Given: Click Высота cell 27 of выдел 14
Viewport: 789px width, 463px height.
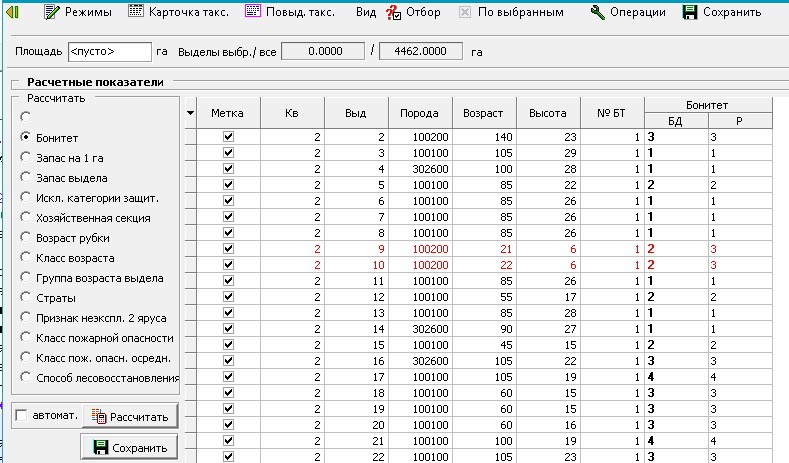Looking at the screenshot, I should [x=548, y=329].
